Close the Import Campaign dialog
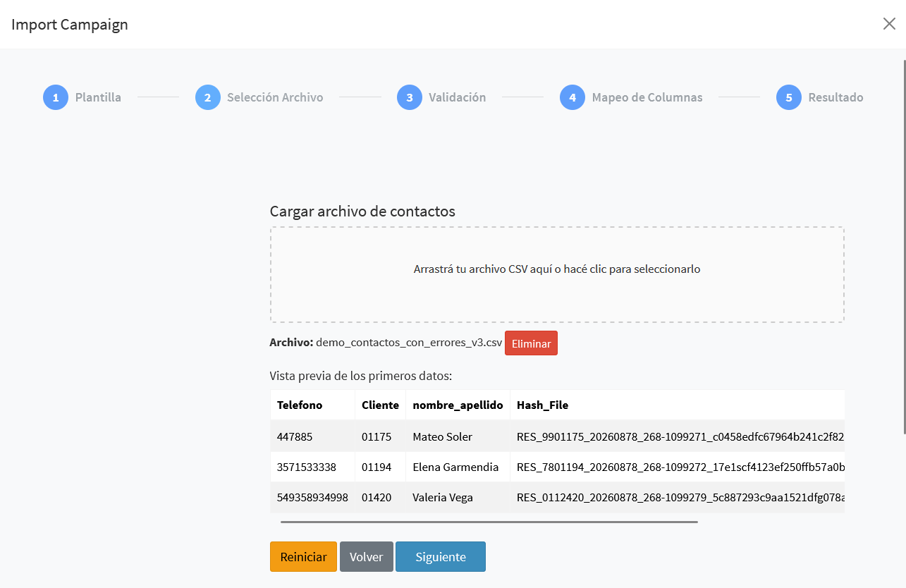This screenshot has width=906, height=588. tap(889, 24)
